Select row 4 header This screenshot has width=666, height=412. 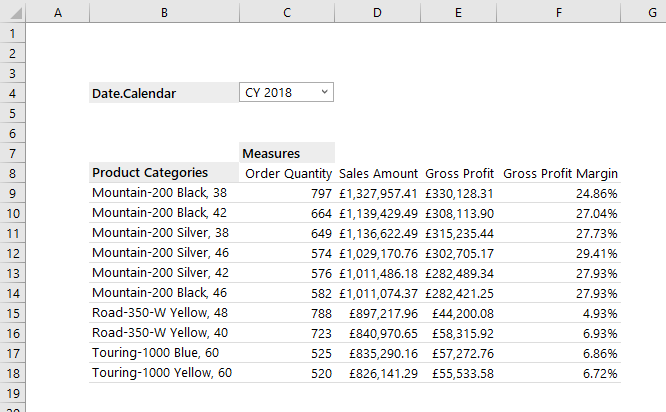[x=11, y=93]
